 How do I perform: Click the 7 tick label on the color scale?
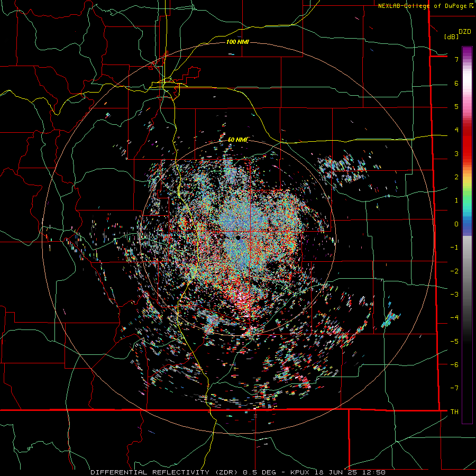(456, 59)
